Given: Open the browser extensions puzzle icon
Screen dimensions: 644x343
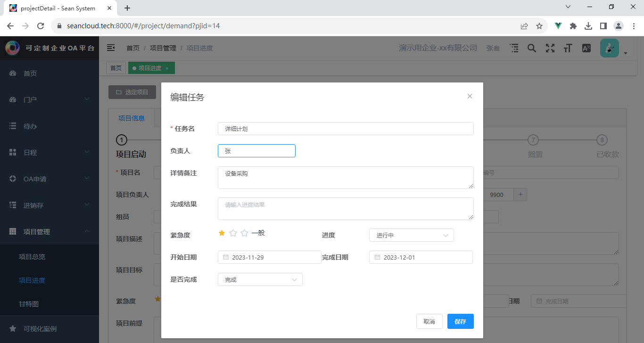Looking at the screenshot, I should click(x=573, y=26).
